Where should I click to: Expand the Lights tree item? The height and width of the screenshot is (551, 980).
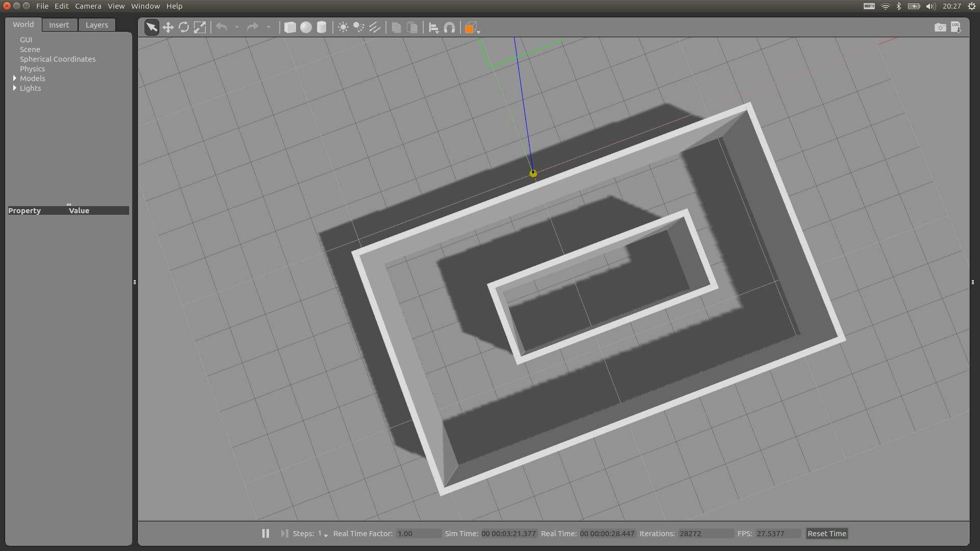tap(15, 88)
